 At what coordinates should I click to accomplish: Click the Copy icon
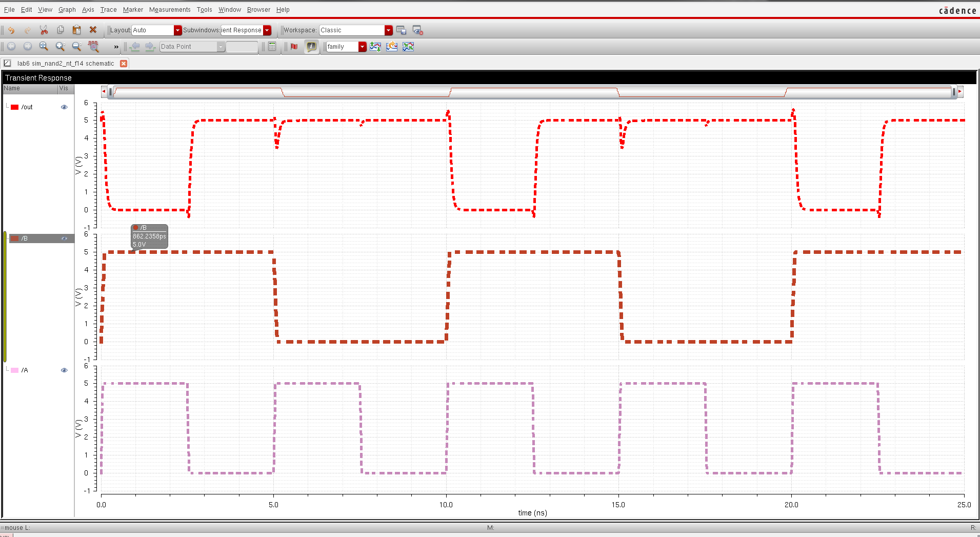(61, 30)
